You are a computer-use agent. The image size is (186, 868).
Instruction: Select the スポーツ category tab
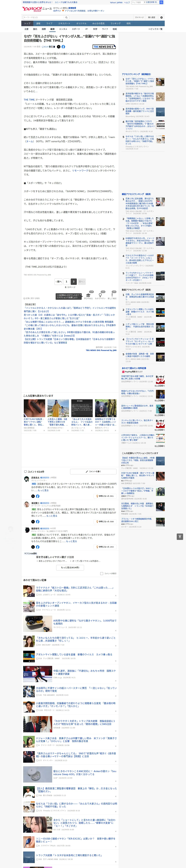coord(76,29)
